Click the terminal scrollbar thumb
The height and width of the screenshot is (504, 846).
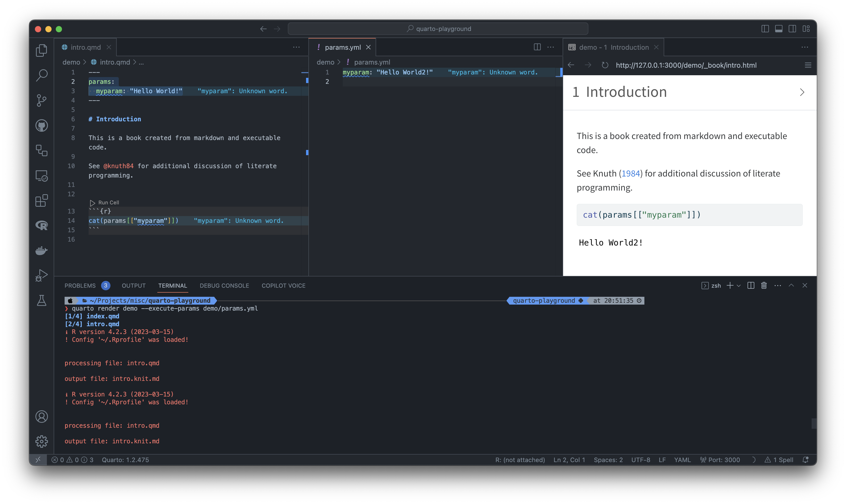pyautogui.click(x=814, y=424)
